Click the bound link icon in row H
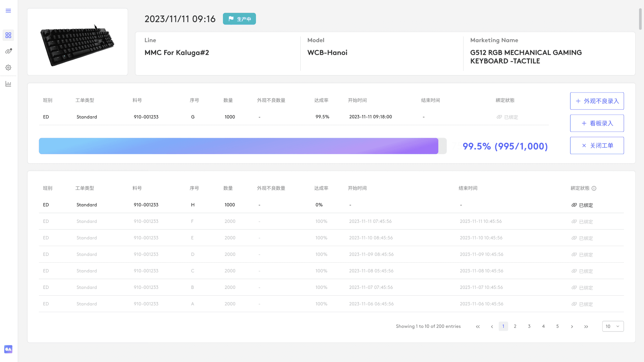Image resolution: width=644 pixels, height=362 pixels. [574, 205]
